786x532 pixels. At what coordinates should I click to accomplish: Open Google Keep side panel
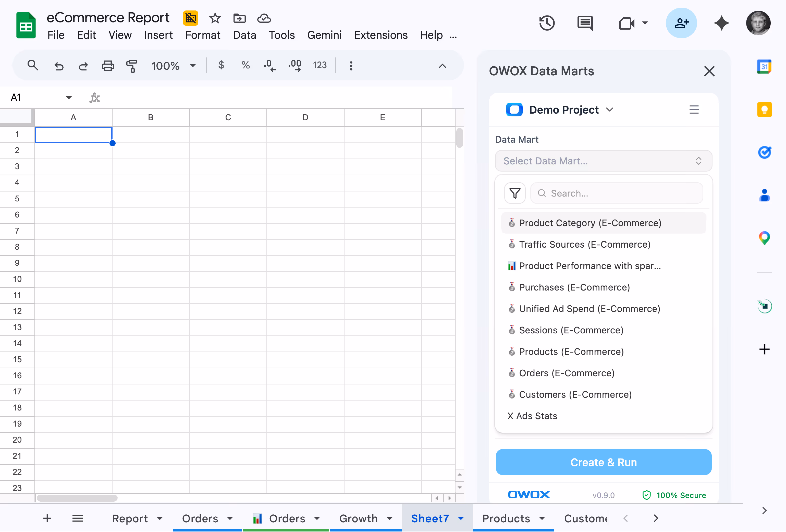(x=764, y=109)
